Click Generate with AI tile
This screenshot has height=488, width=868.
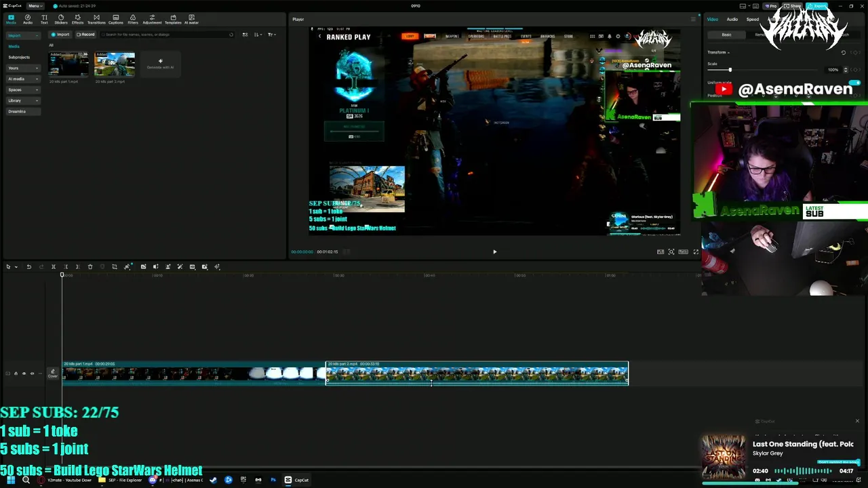[161, 64]
